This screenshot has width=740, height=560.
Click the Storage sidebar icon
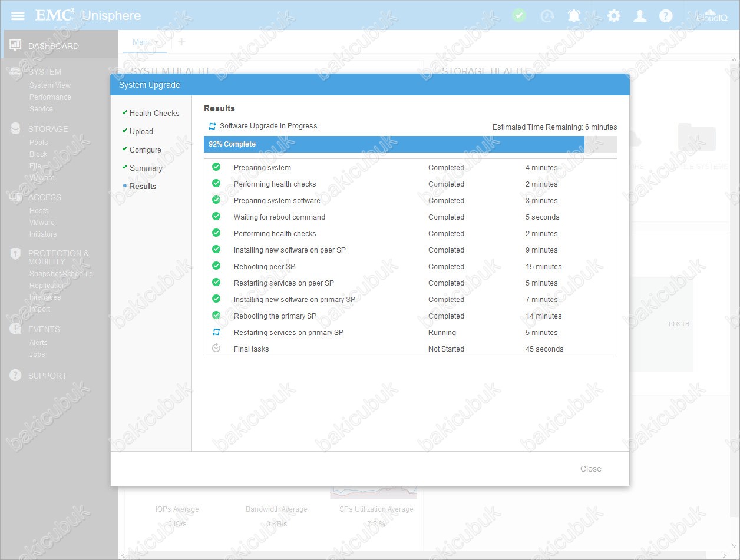click(15, 128)
